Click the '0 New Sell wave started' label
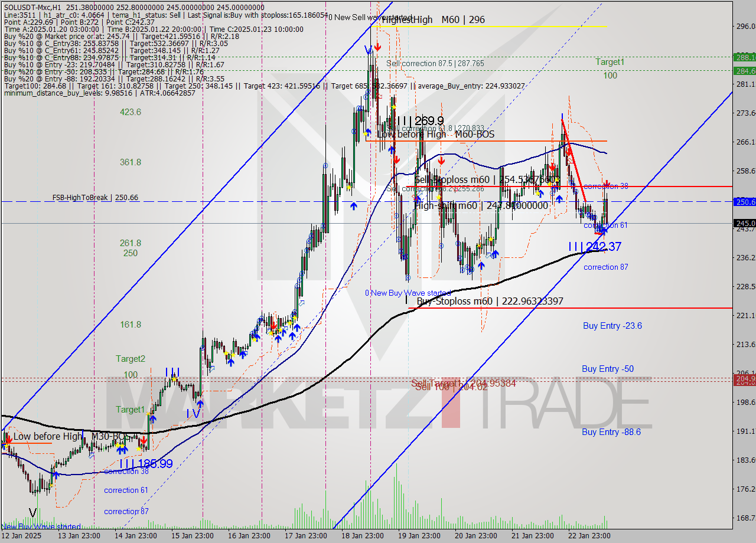Screen dimensions: 756x543 [370, 17]
